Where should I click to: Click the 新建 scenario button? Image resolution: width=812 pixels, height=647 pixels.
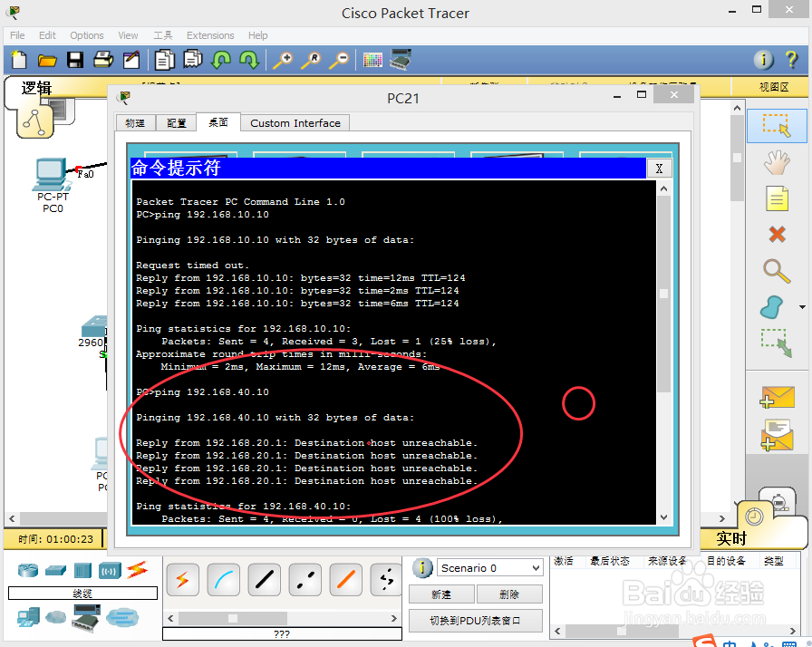(x=441, y=594)
